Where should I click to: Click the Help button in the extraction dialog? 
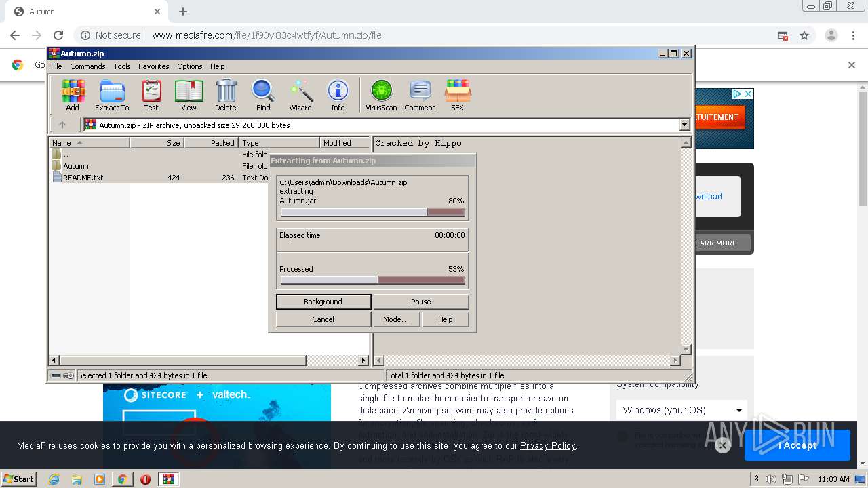[x=446, y=319]
